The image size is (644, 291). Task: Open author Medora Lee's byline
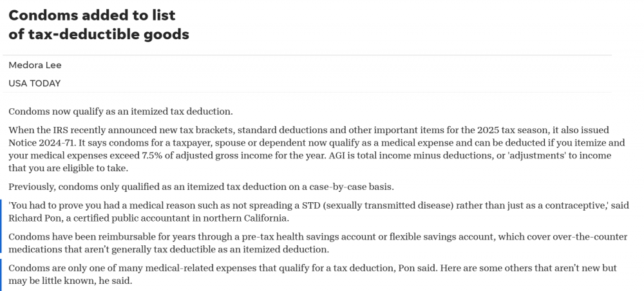pos(35,65)
